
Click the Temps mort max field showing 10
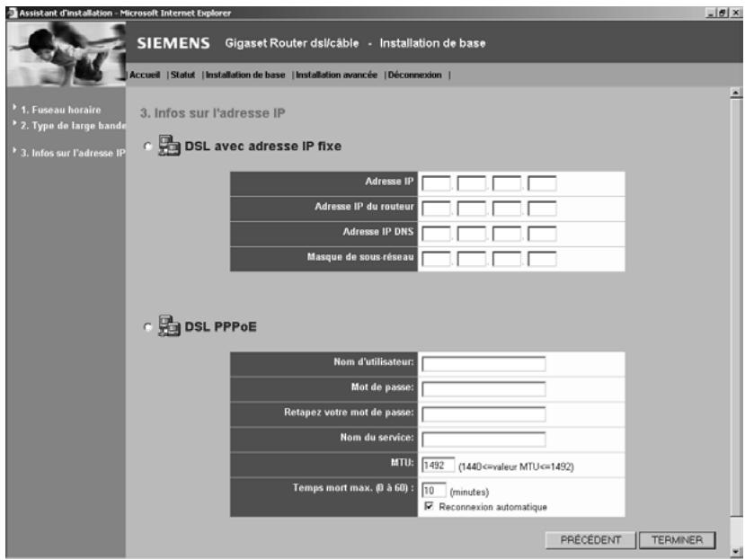click(434, 490)
